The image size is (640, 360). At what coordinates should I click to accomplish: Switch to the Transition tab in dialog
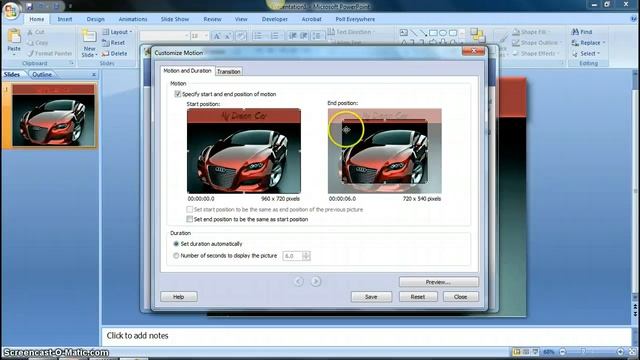tap(229, 71)
